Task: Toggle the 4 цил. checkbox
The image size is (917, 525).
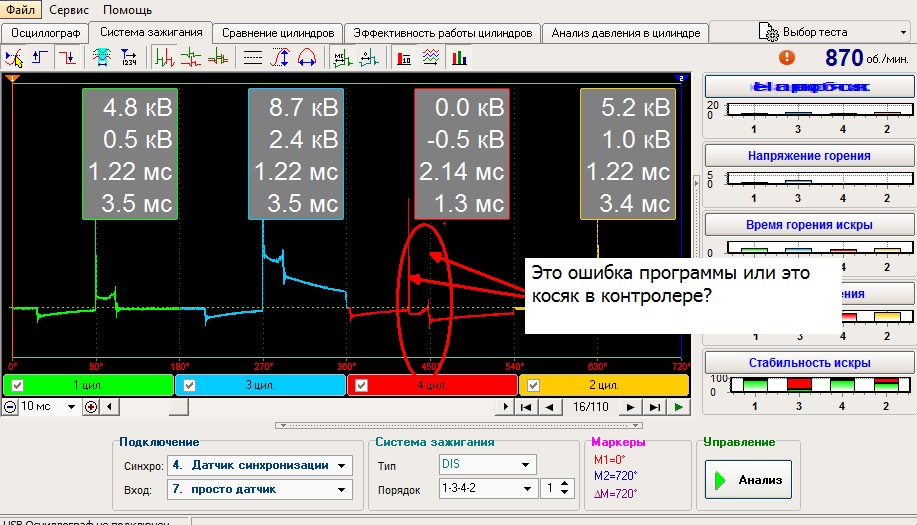Action: point(361,385)
